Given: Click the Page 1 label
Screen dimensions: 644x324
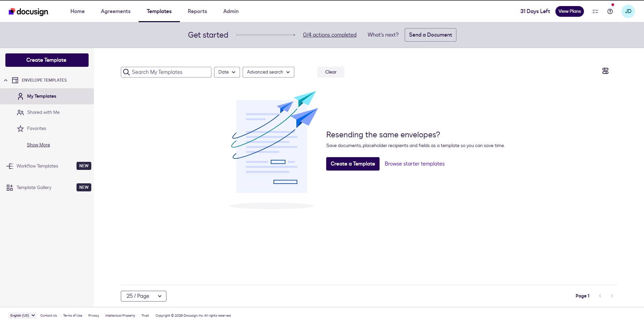Looking at the screenshot, I should click(582, 296).
